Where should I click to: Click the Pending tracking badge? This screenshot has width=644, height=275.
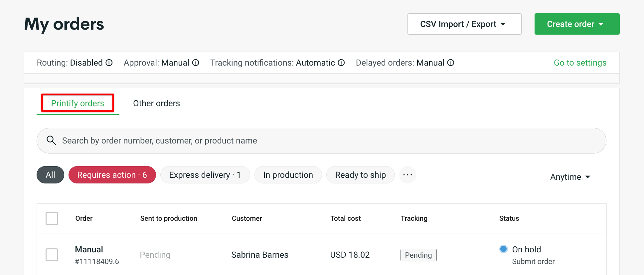(x=418, y=255)
